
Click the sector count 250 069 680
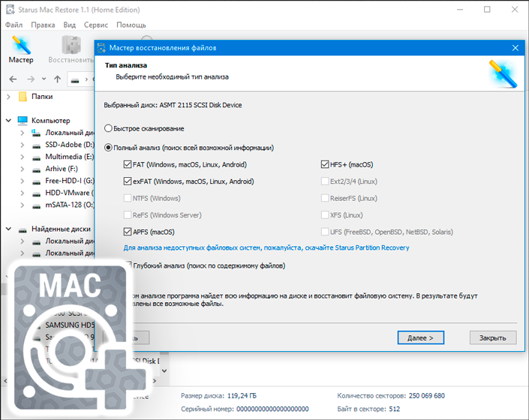tap(427, 396)
